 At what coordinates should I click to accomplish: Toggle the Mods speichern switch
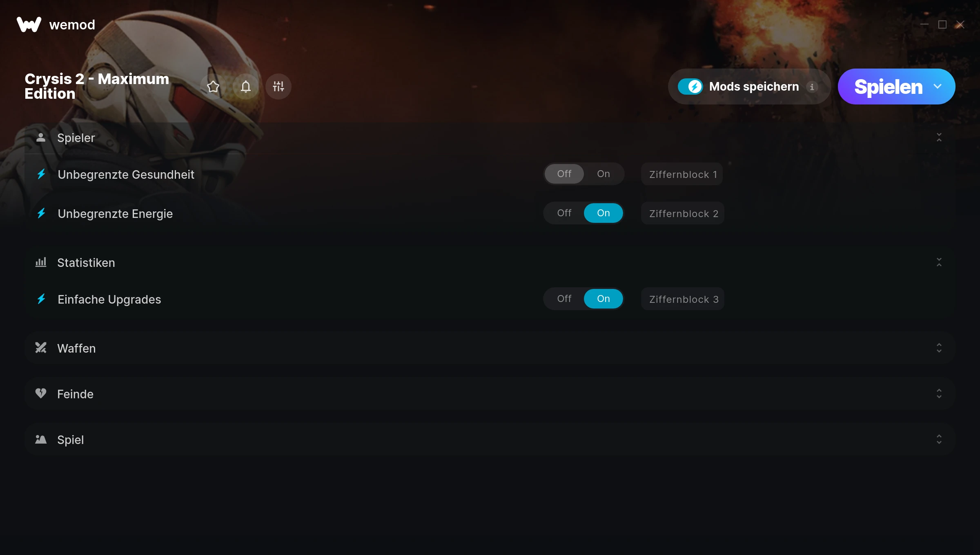pos(690,87)
